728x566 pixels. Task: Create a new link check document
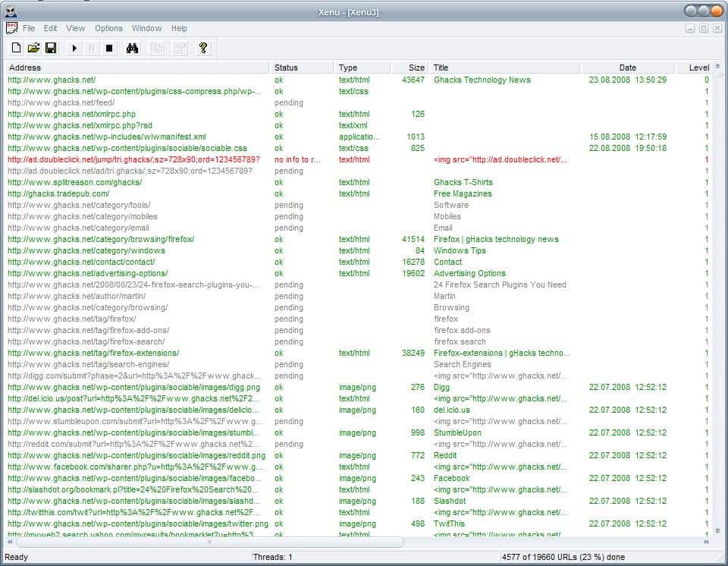16,48
